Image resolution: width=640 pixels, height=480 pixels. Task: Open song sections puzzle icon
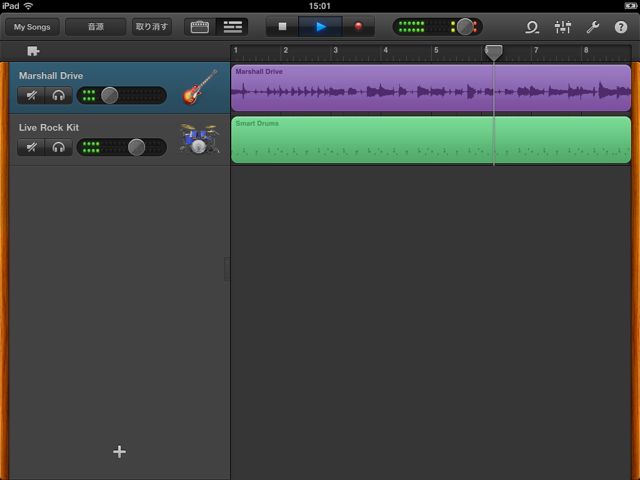[x=33, y=51]
